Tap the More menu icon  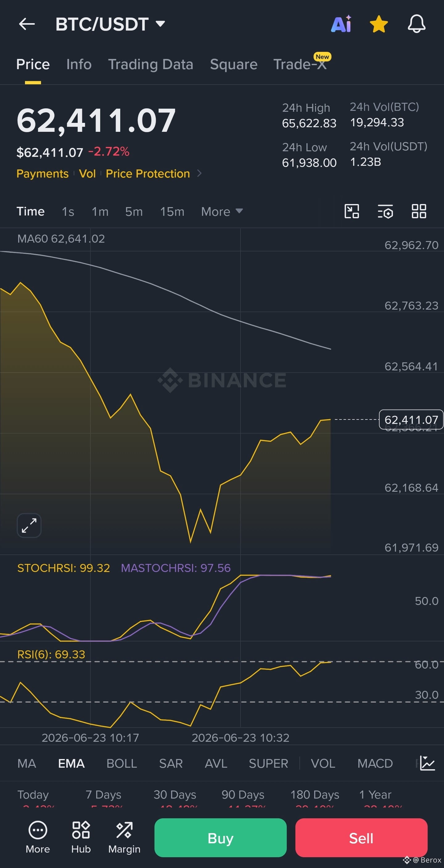(38, 837)
